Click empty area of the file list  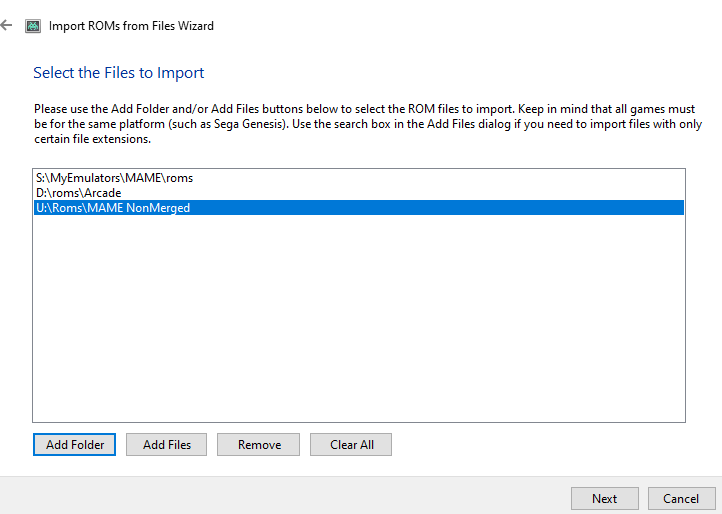point(359,318)
